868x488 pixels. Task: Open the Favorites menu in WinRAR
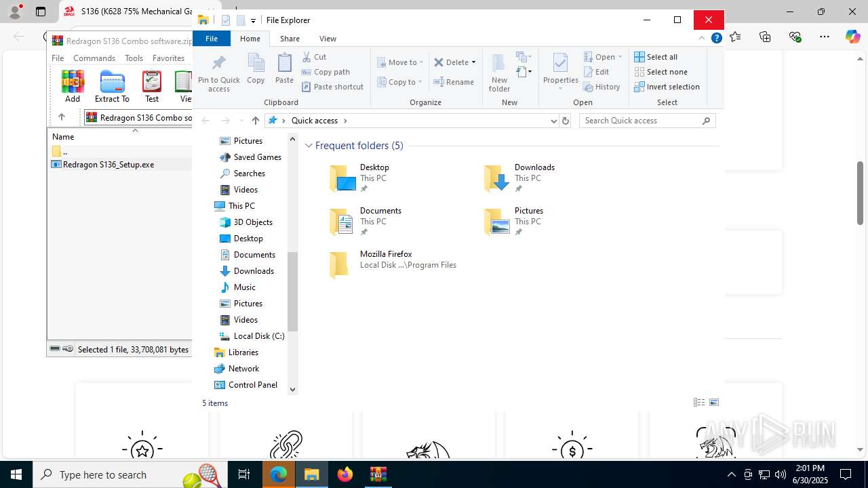click(x=168, y=58)
